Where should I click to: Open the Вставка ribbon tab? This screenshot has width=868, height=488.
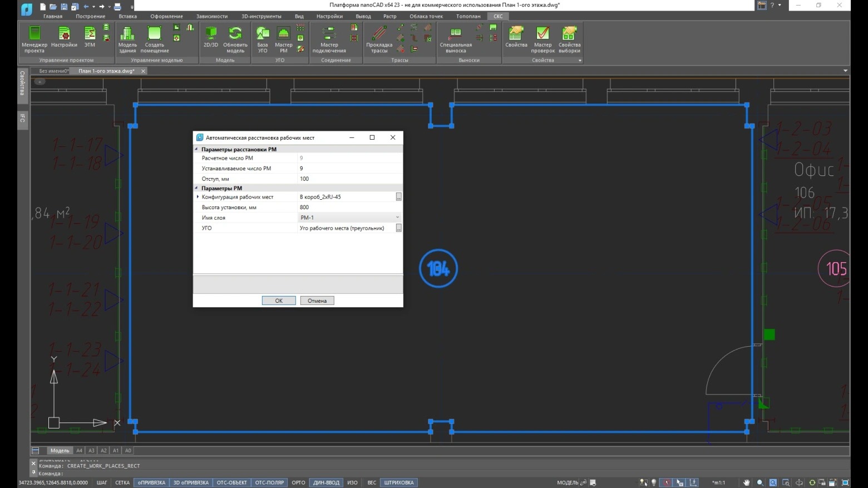[x=127, y=16]
